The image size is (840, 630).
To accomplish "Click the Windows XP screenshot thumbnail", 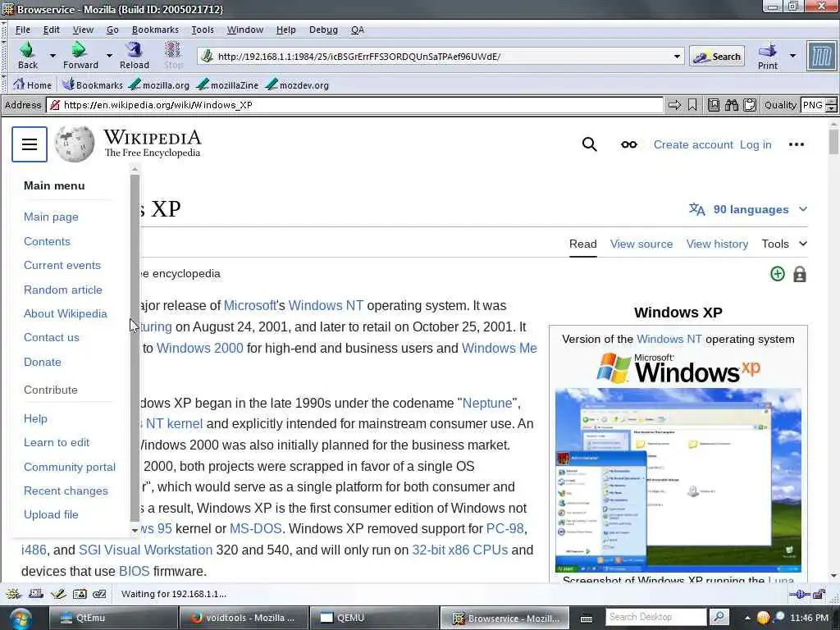I will (678, 481).
